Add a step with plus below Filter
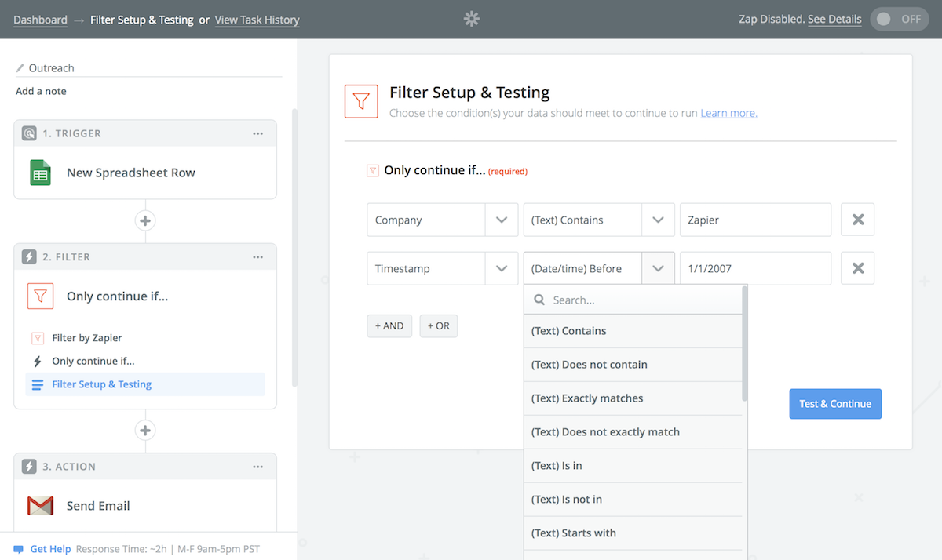942x560 pixels. (x=144, y=430)
